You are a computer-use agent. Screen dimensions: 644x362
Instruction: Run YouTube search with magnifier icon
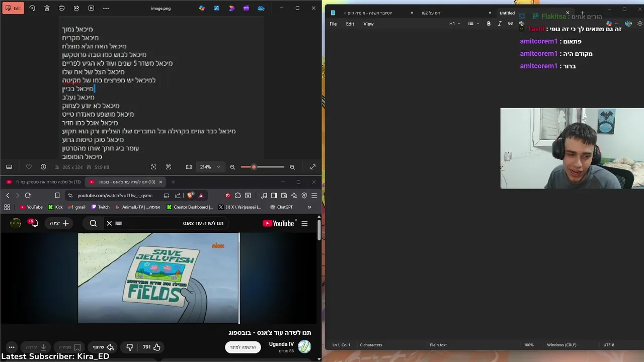[x=93, y=223]
